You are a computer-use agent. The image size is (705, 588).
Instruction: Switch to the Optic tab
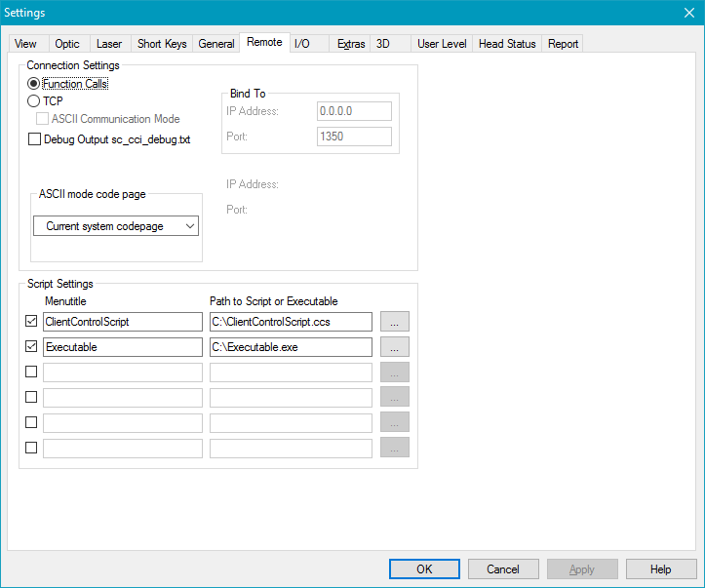click(x=67, y=44)
